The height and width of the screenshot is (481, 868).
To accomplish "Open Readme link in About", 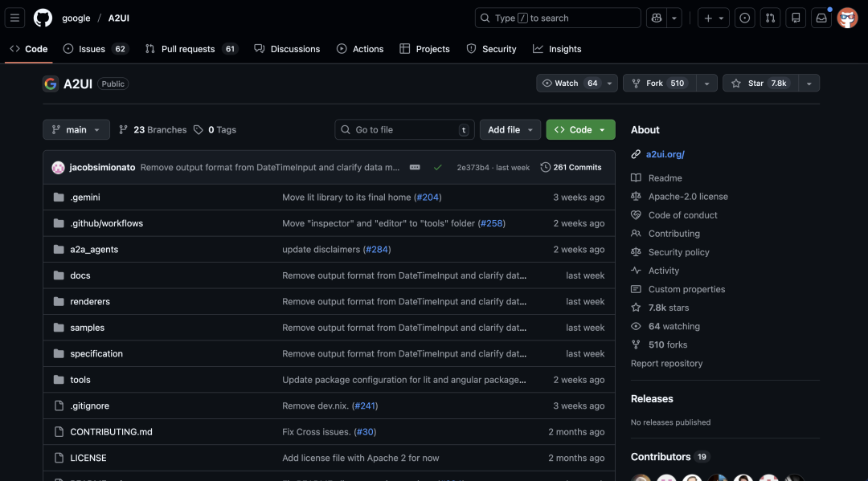I will click(x=665, y=178).
